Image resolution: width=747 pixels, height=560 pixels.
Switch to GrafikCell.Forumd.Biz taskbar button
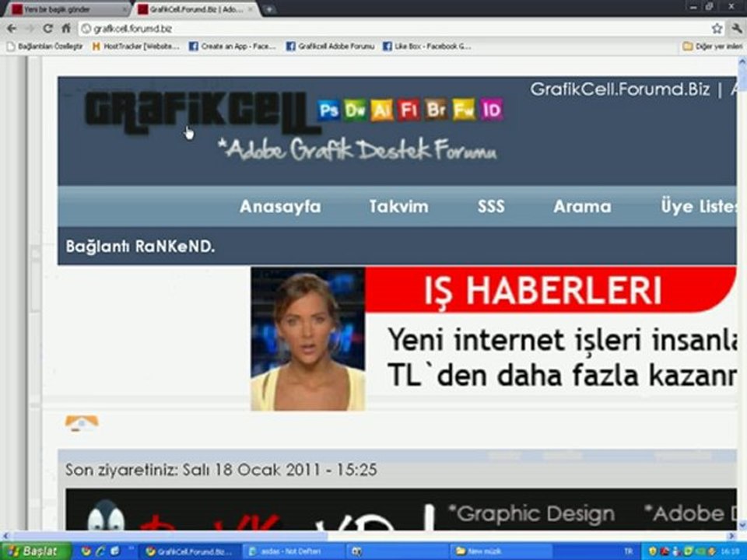(x=191, y=551)
